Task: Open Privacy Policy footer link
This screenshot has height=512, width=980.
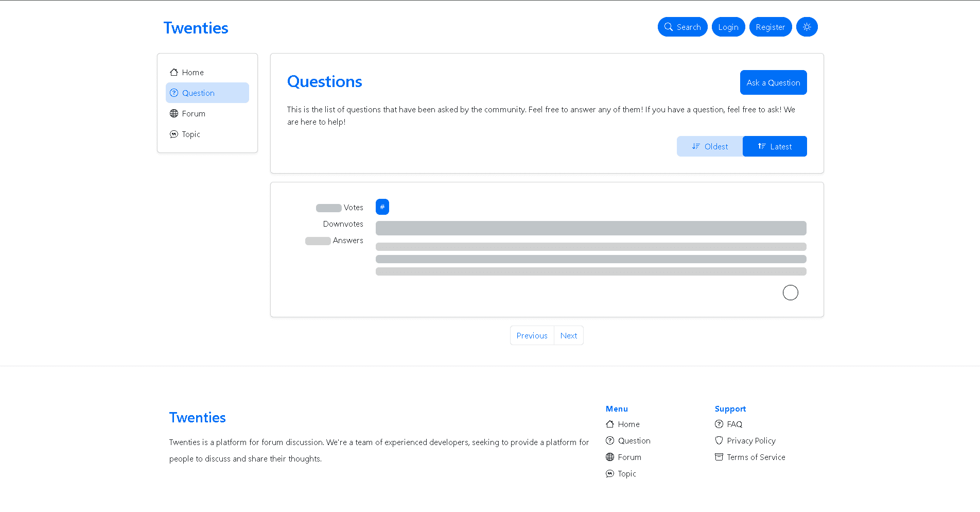Action: 750,440
